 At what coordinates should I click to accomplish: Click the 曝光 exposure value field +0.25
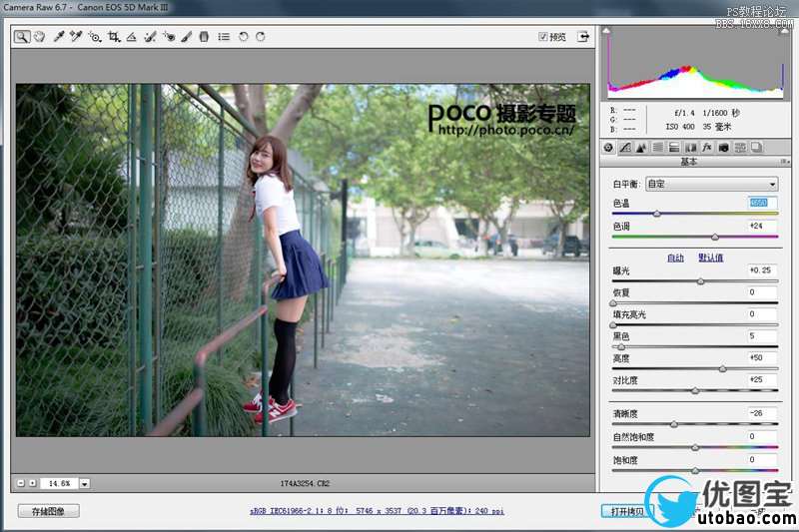(762, 269)
